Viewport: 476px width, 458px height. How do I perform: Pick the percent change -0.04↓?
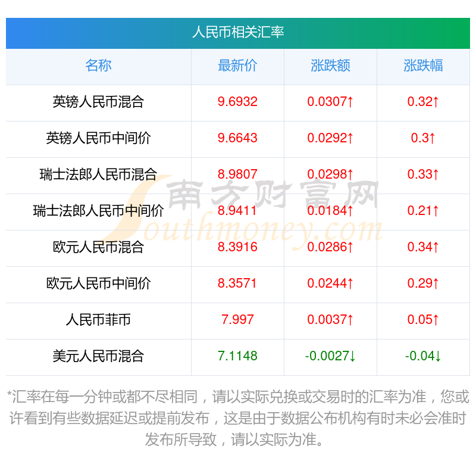[423, 356]
